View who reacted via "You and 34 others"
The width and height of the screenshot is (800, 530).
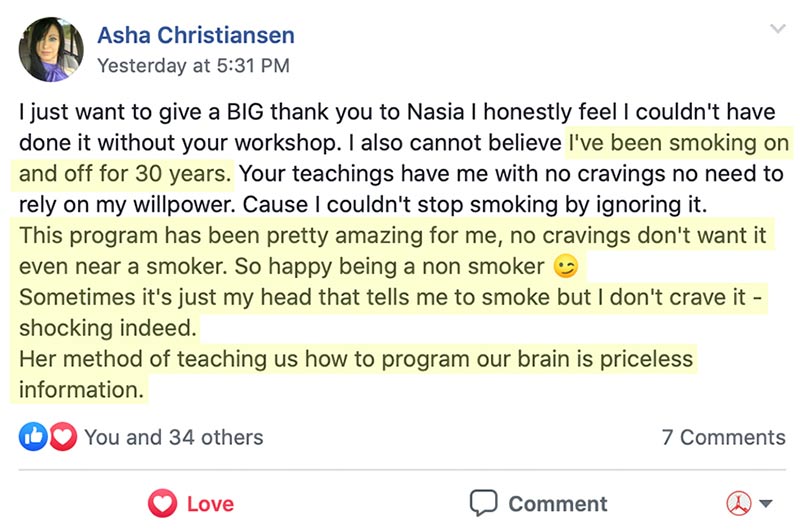coord(174,437)
